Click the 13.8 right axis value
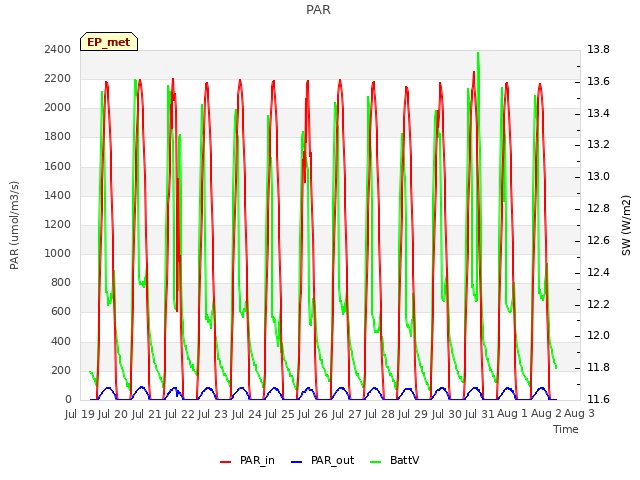The image size is (640, 480). 598,49
